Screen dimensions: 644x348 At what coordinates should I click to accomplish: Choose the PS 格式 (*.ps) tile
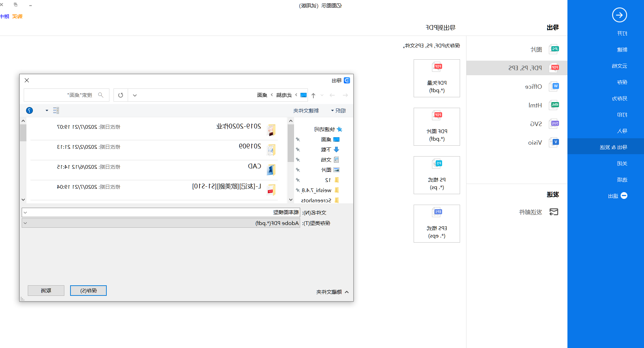(x=437, y=175)
